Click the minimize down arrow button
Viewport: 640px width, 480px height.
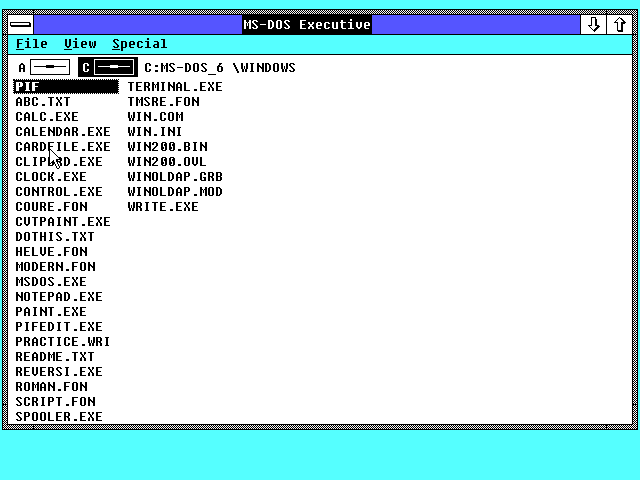pos(593,24)
